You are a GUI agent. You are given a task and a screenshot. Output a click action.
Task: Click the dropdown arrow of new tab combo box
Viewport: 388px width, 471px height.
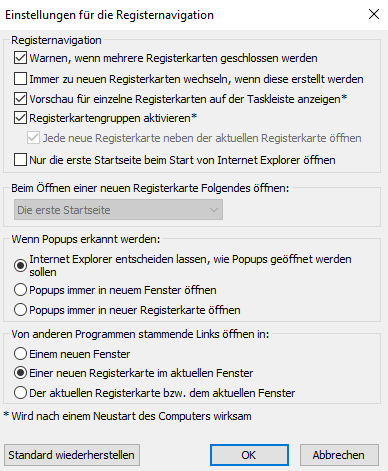click(x=214, y=210)
